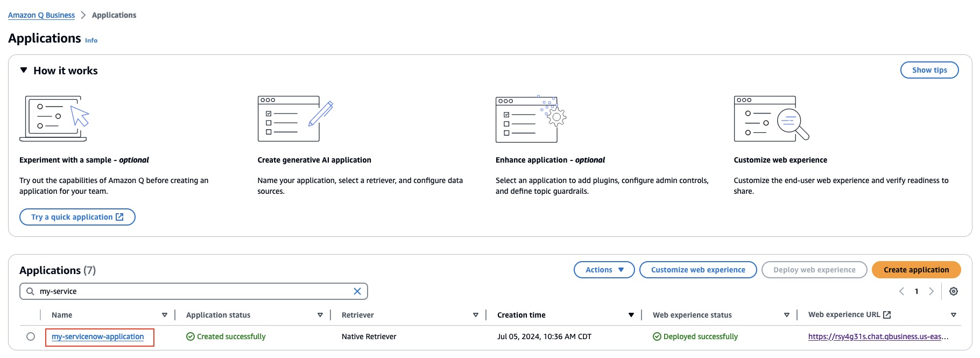Click the external link icon on Try a quick application
Image resolution: width=980 pixels, height=358 pixels.
(x=119, y=217)
